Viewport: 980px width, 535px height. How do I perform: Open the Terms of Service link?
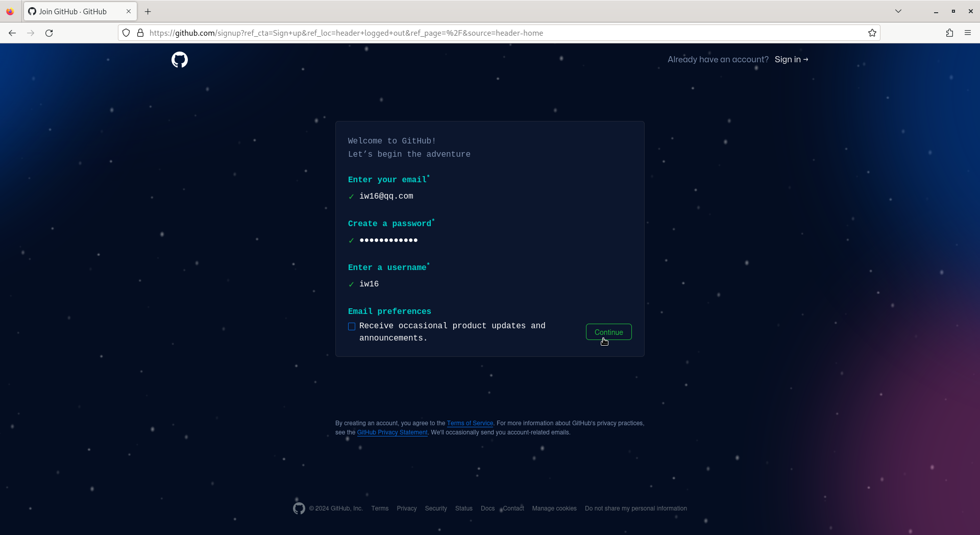[x=470, y=423]
